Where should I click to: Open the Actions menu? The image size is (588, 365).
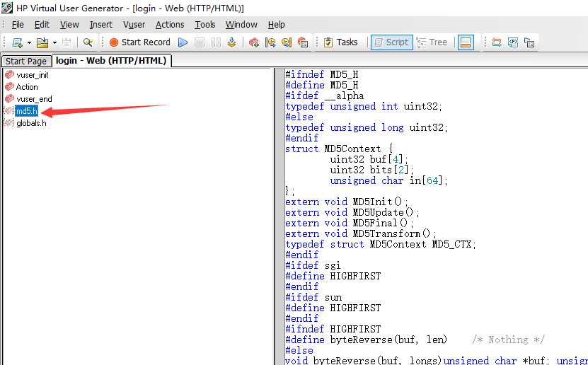[x=170, y=25]
